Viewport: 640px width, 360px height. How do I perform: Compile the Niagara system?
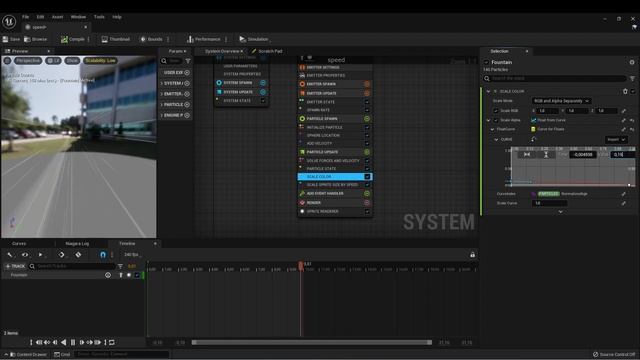click(73, 39)
